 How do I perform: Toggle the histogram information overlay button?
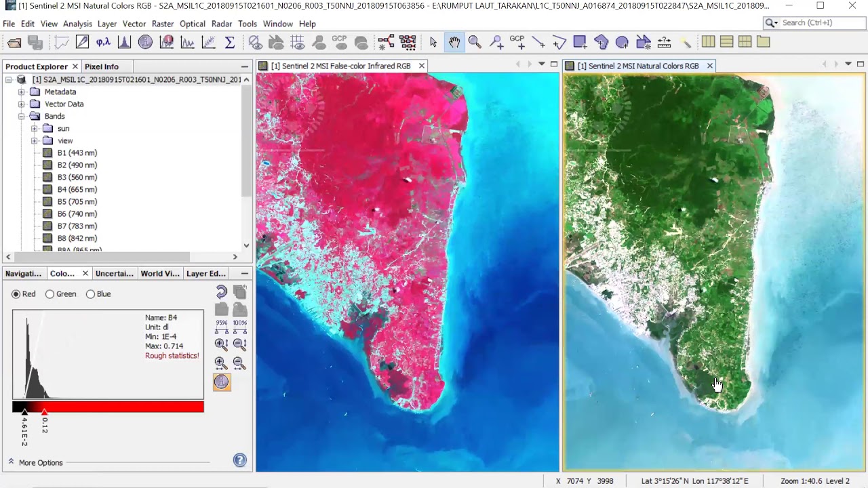[222, 382]
